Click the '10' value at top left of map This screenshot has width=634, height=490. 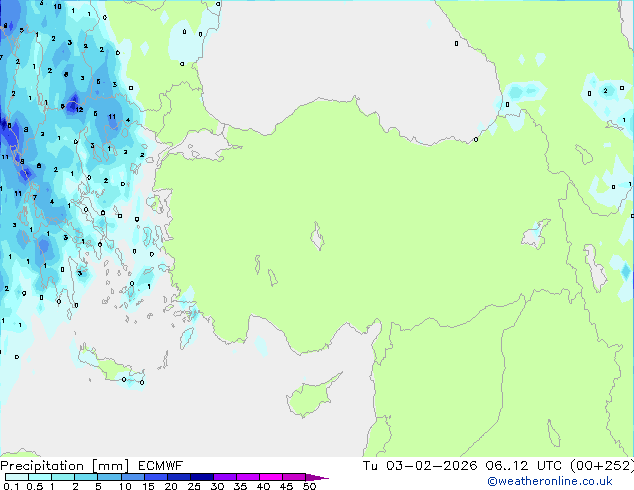57,6
